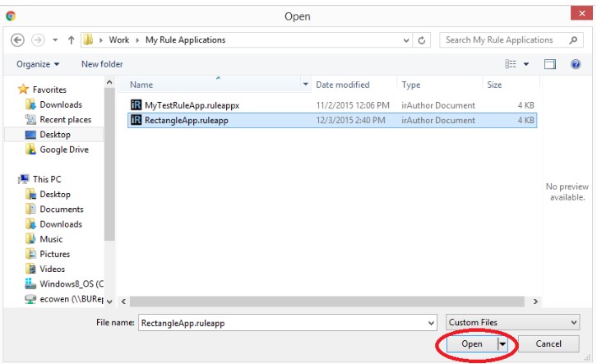Click the Back navigation arrow

(x=18, y=39)
